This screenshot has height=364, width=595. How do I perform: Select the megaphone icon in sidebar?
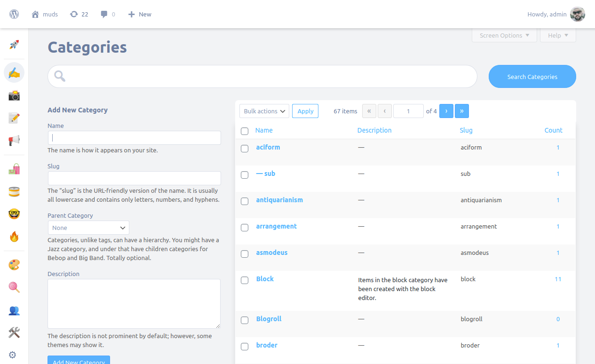(x=14, y=140)
